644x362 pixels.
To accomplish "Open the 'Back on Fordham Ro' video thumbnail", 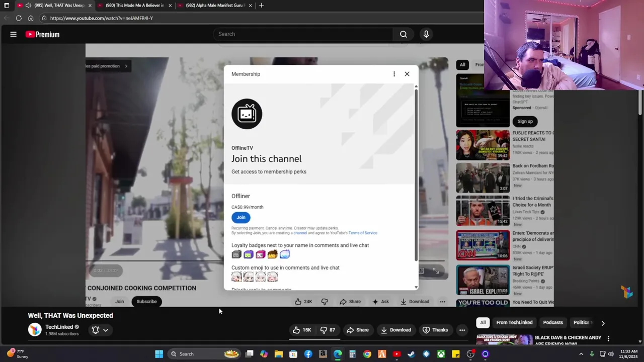I will tap(482, 177).
